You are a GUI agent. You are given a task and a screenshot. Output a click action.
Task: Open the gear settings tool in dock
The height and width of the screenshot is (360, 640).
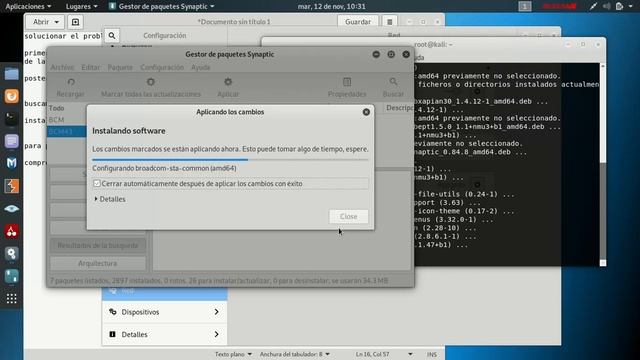pos(11,253)
